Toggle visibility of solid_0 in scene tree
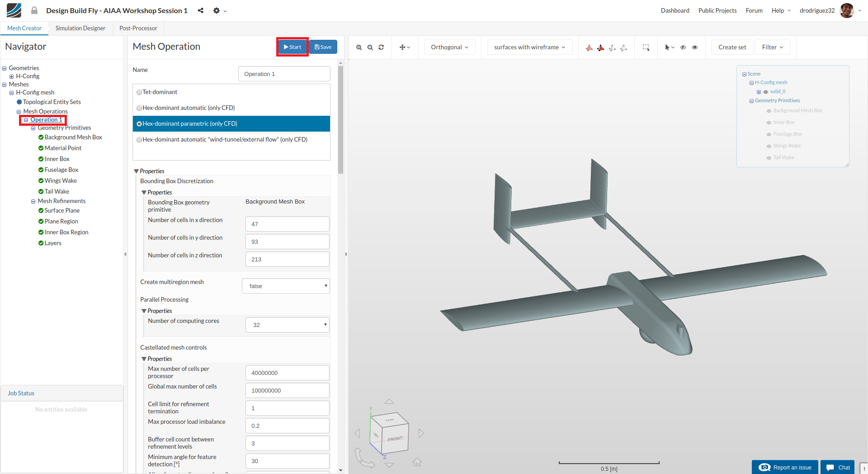The height and width of the screenshot is (474, 868). tap(766, 92)
